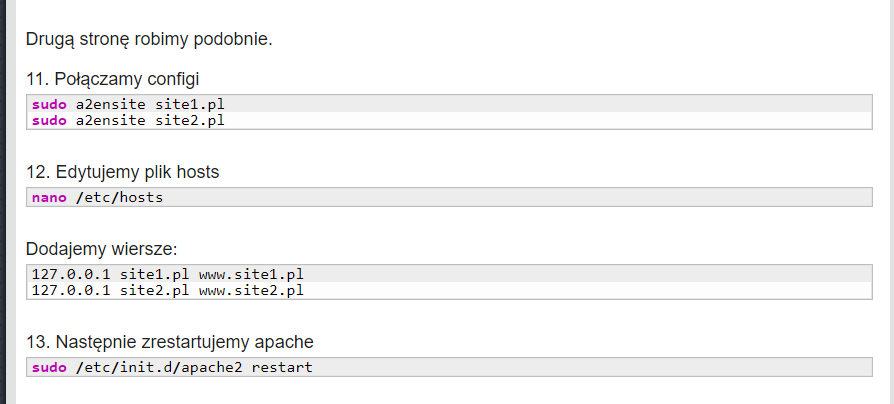Click the "sudo" keyword before a2ensite site2.pl
Image resolution: width=894 pixels, height=404 pixels.
coord(49,120)
